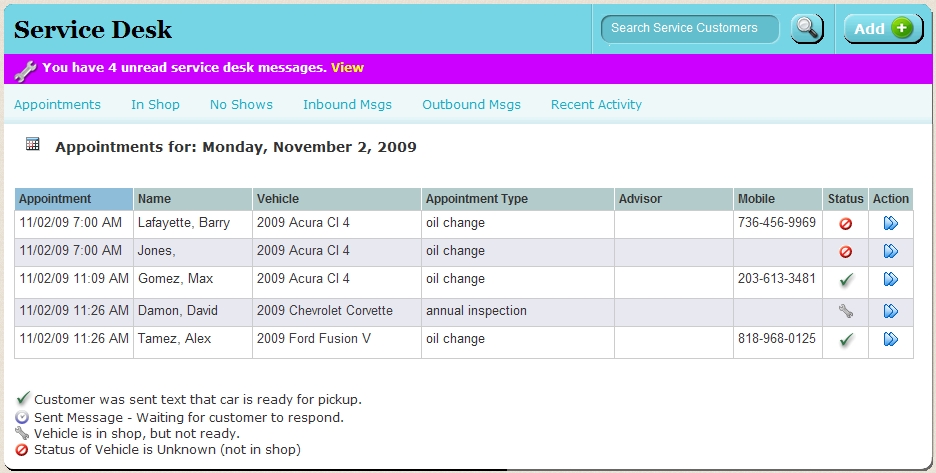Image resolution: width=936 pixels, height=473 pixels.
Task: Click Service Desk title
Action: click(x=93, y=30)
